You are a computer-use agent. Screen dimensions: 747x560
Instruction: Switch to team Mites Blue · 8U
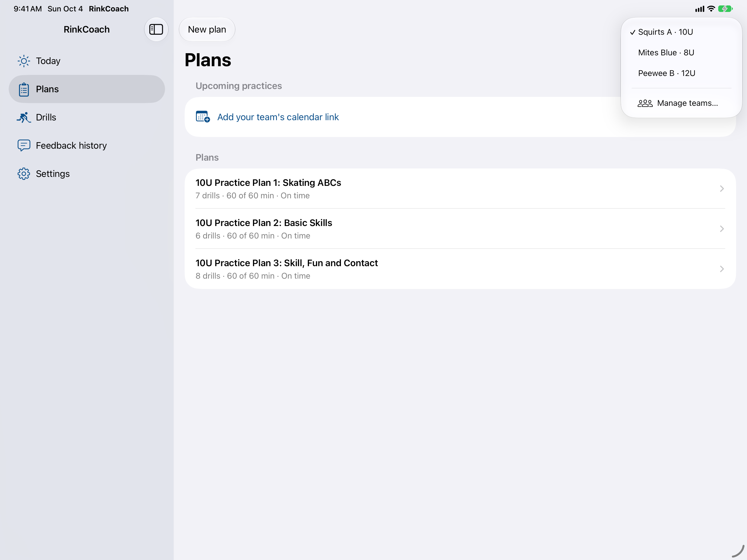click(681, 53)
